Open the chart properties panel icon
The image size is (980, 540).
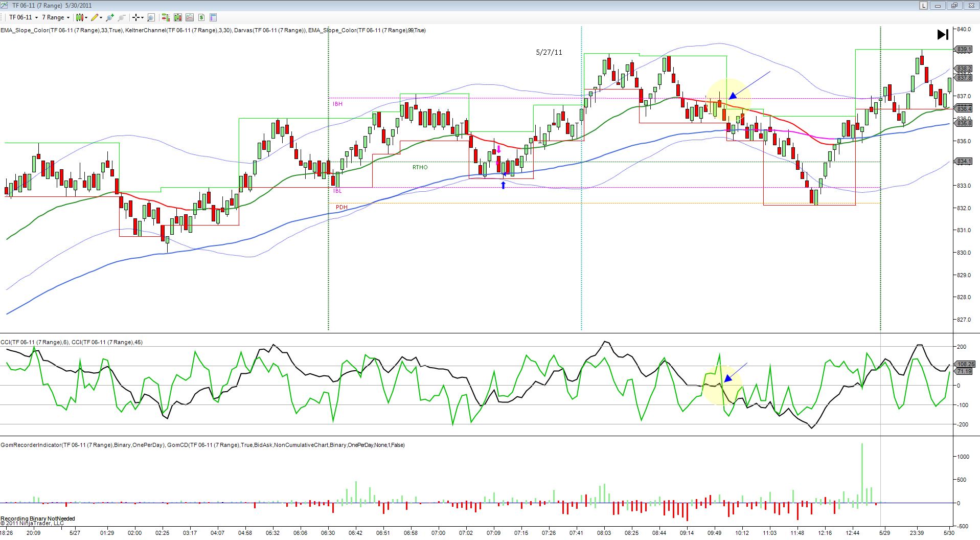(x=213, y=17)
